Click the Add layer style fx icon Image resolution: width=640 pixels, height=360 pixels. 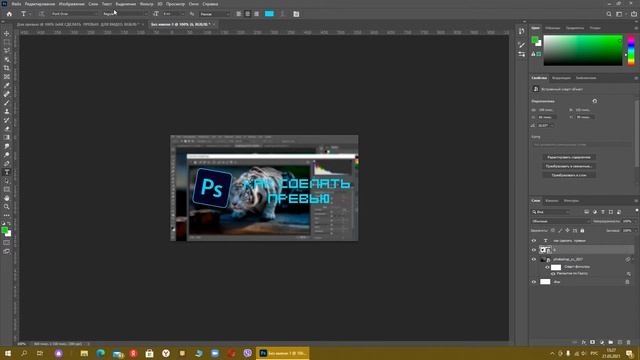584,342
